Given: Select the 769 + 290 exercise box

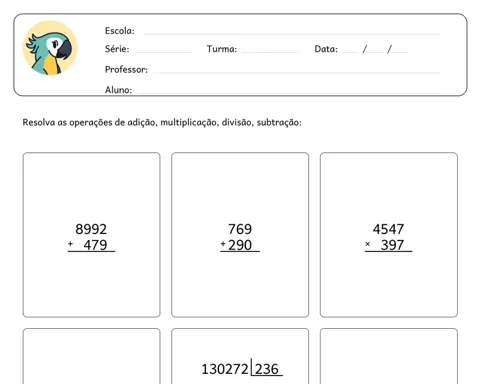Looking at the screenshot, I should pyautogui.click(x=240, y=235).
